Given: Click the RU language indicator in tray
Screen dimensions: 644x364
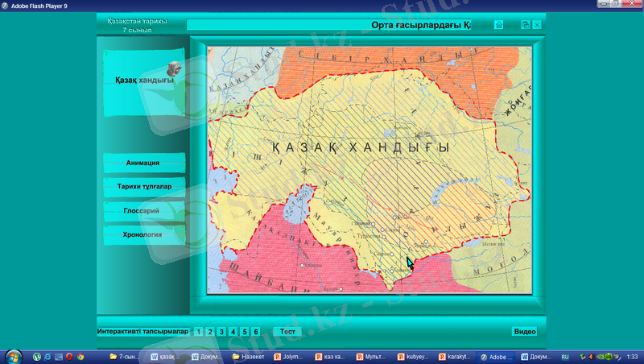Looking at the screenshot, I should [565, 356].
